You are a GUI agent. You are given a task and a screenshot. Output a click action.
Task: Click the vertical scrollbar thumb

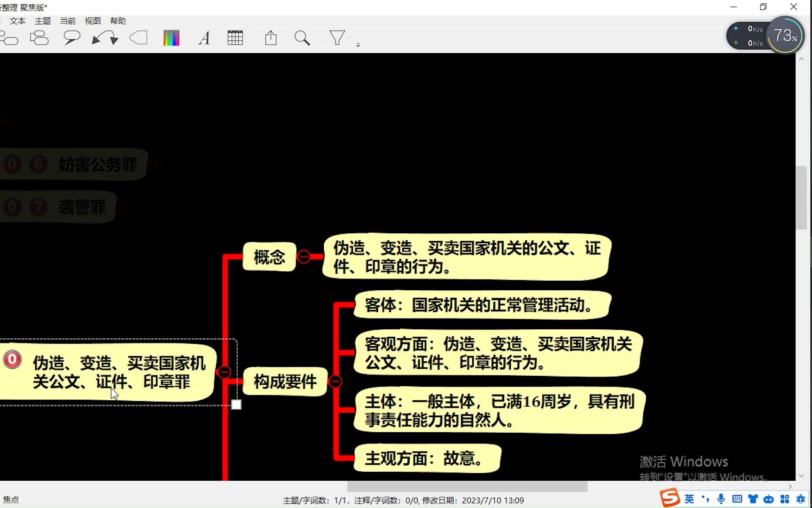coord(801,198)
